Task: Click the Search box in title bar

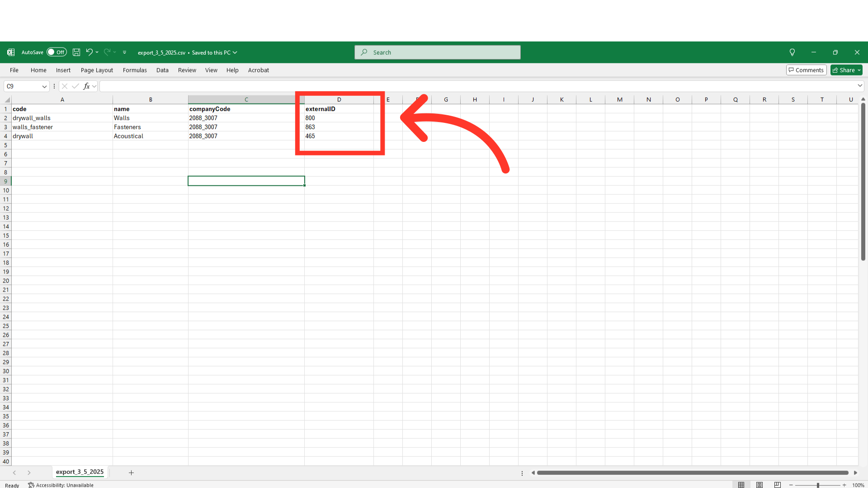Action: point(437,52)
